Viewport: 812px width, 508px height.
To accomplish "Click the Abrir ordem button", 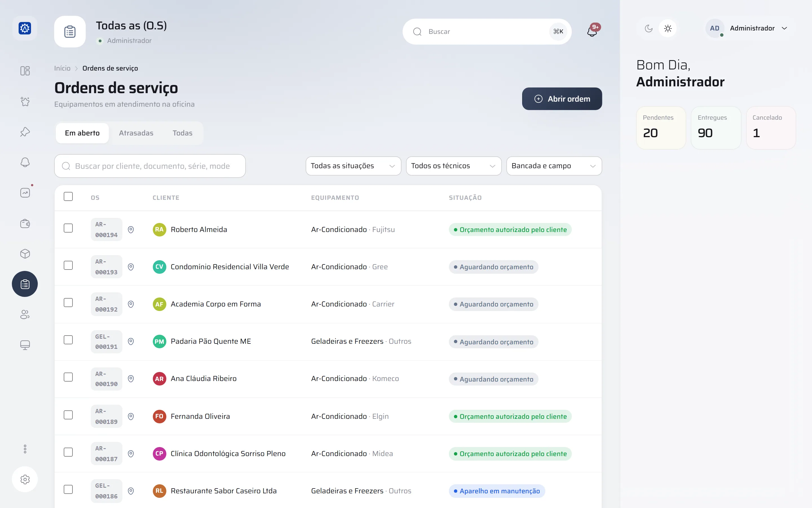I will 562,99.
